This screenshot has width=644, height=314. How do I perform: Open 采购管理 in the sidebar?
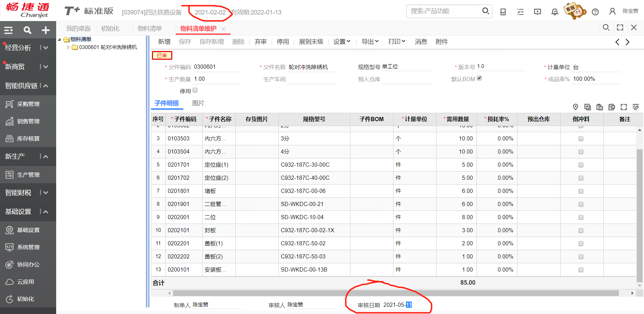(x=28, y=104)
